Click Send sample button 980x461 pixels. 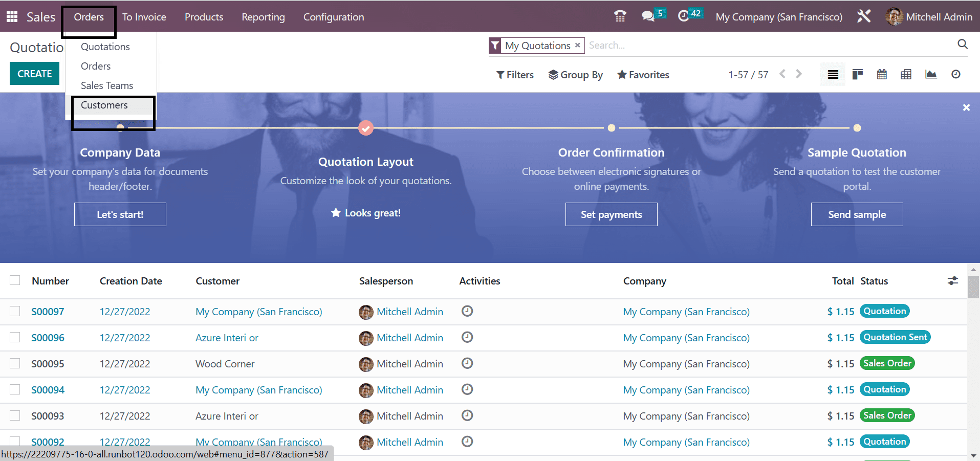tap(857, 214)
